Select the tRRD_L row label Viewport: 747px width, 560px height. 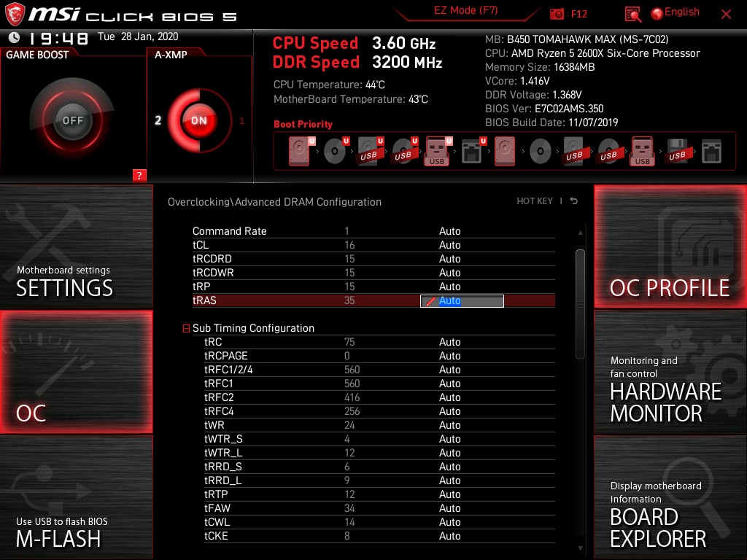click(223, 480)
